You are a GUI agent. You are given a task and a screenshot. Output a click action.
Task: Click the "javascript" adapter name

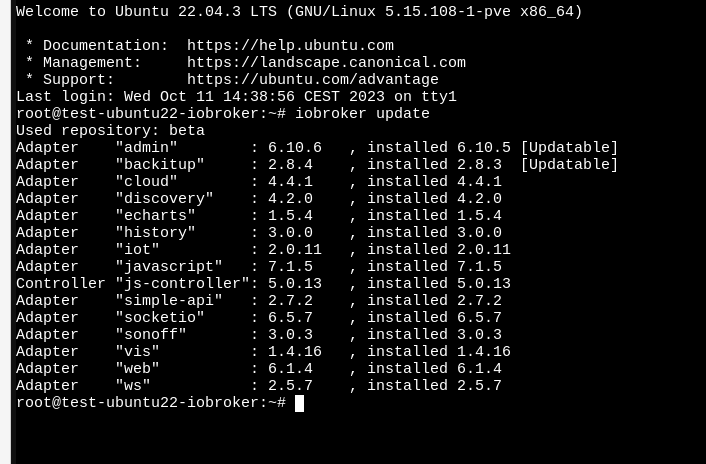169,266
